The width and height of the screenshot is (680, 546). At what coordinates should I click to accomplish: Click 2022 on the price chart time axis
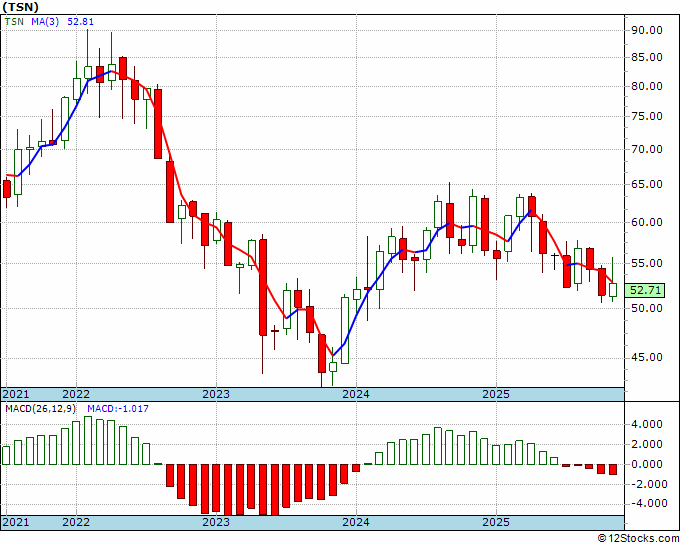[76, 394]
